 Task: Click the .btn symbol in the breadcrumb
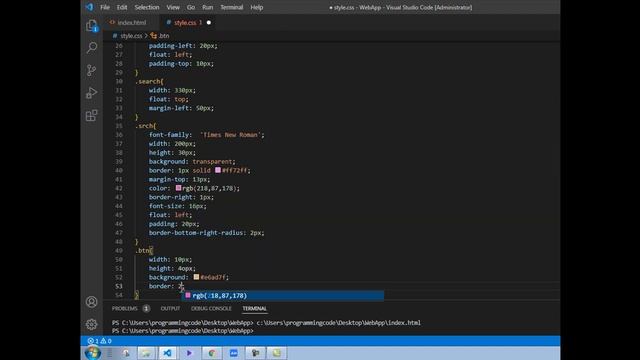[x=160, y=36]
